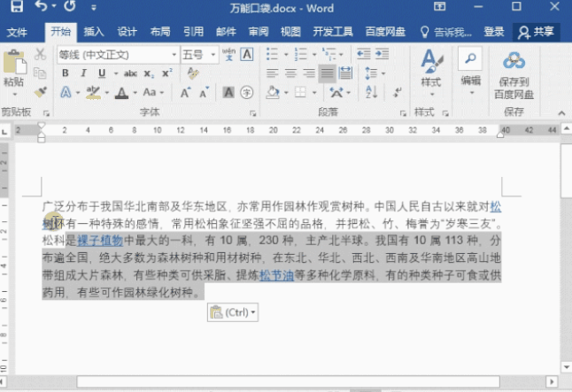
Task: Toggle italic formatting
Action: [x=83, y=73]
